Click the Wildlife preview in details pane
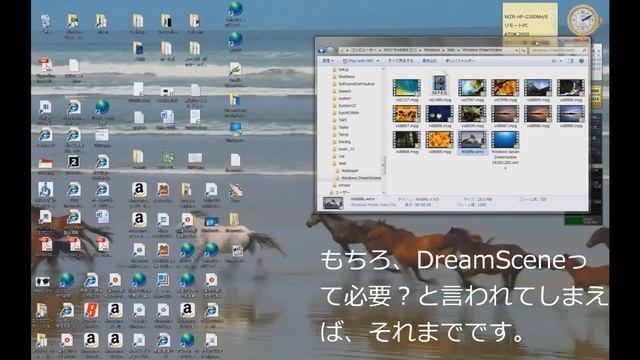 333,203
